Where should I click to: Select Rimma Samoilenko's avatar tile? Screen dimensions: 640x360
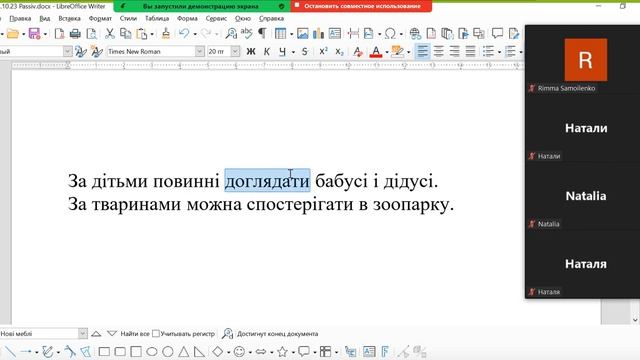point(586,60)
